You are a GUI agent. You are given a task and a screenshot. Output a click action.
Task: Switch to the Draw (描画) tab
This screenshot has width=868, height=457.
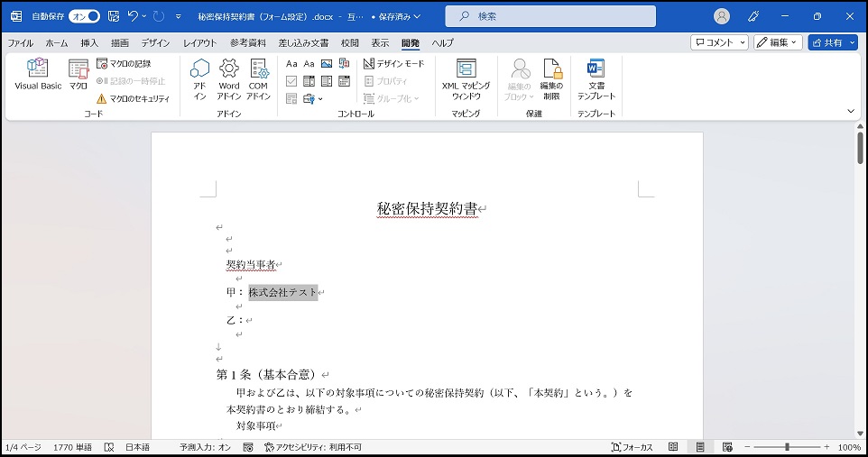120,42
